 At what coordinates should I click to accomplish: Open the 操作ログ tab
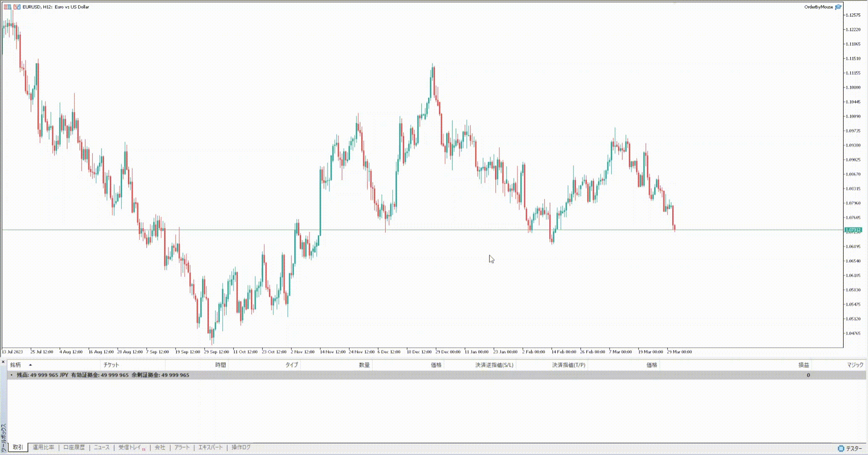click(241, 447)
